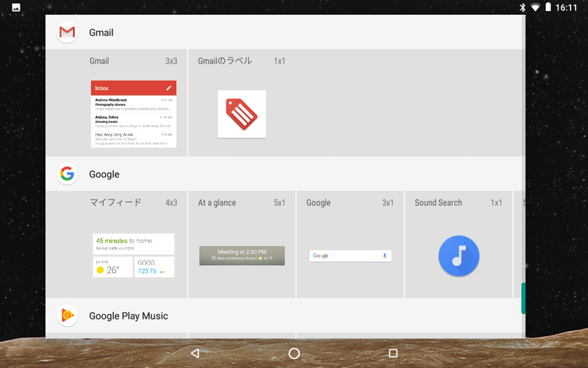This screenshot has height=368, width=588.
Task: Tap the microphone icon in Google search widget
Action: [384, 255]
